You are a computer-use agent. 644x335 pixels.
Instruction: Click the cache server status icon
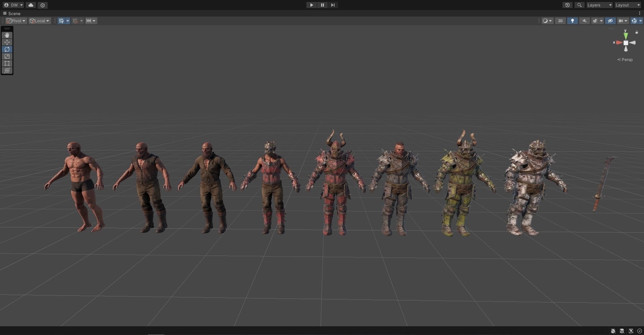(x=622, y=331)
